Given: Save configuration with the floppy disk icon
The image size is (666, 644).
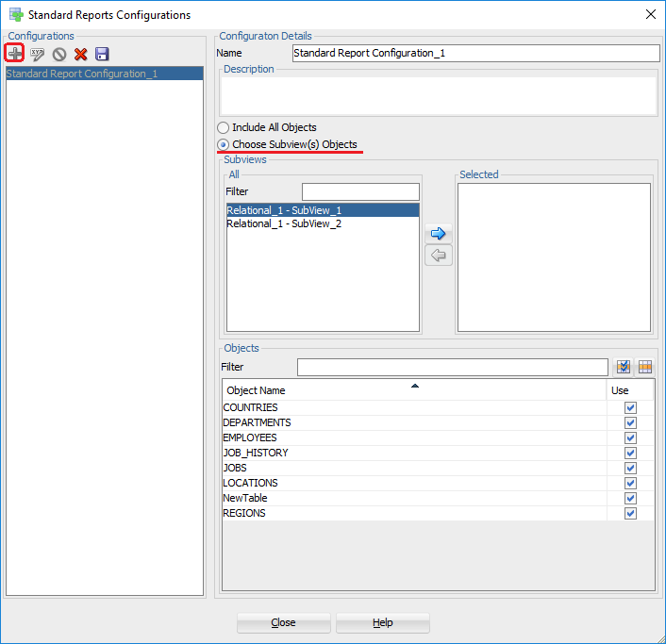Looking at the screenshot, I should pyautogui.click(x=102, y=55).
